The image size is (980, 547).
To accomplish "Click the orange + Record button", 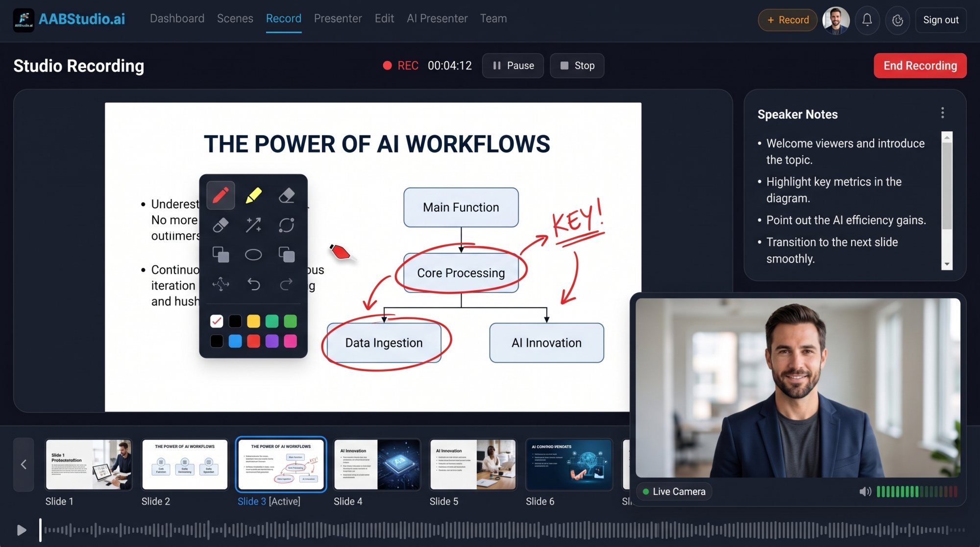I will click(x=787, y=20).
